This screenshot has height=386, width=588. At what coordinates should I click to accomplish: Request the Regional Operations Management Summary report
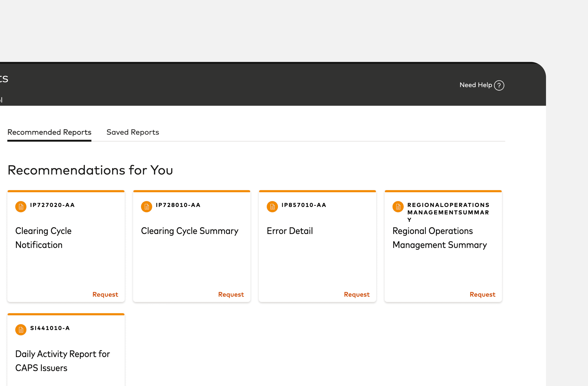click(482, 294)
